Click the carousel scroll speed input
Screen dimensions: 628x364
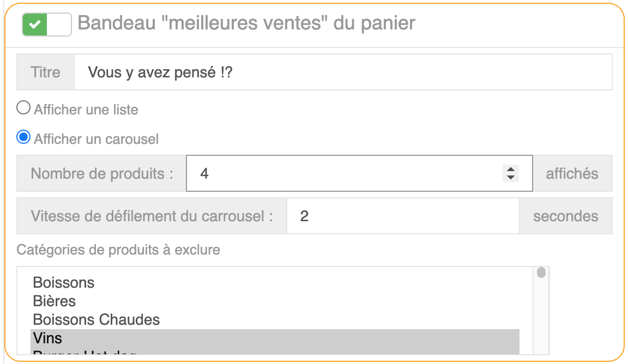(402, 216)
